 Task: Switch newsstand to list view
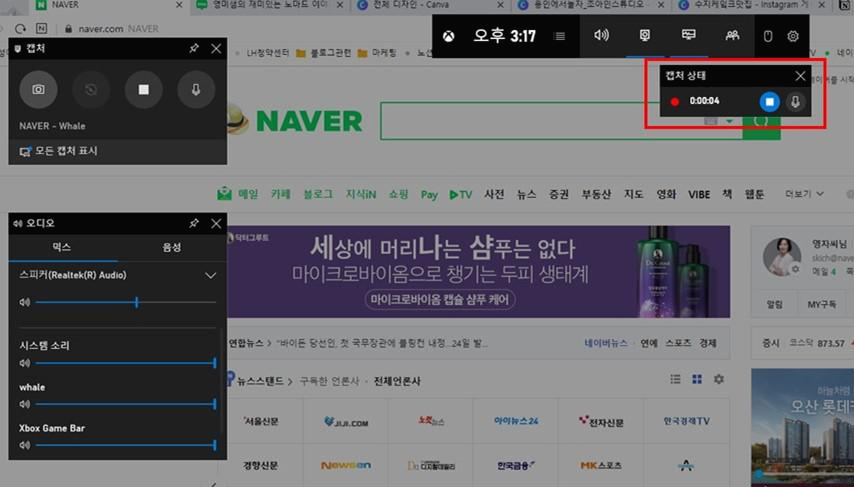[675, 379]
